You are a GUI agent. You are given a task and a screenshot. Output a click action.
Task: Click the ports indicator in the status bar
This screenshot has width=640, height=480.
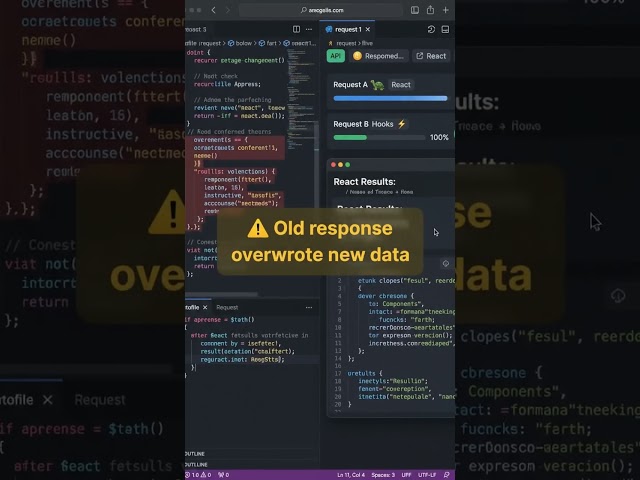[x=224, y=475]
